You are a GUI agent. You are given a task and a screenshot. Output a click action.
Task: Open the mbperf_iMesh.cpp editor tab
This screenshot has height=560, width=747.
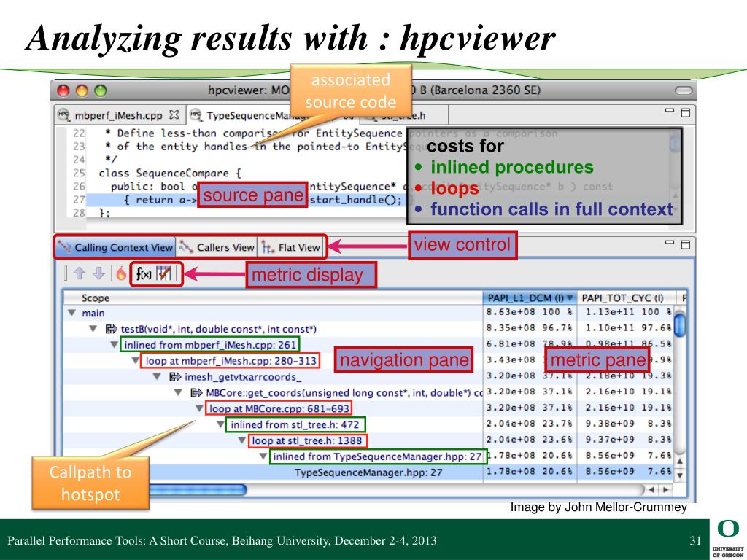117,114
